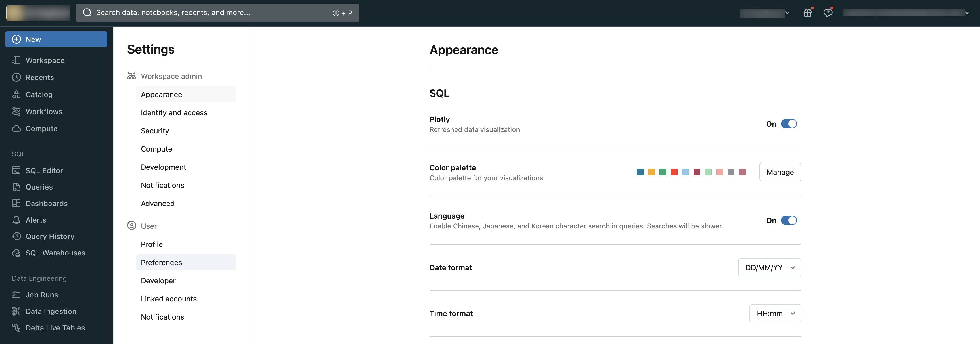This screenshot has width=980, height=344.
Task: Navigate to Security settings tab
Action: [154, 131]
